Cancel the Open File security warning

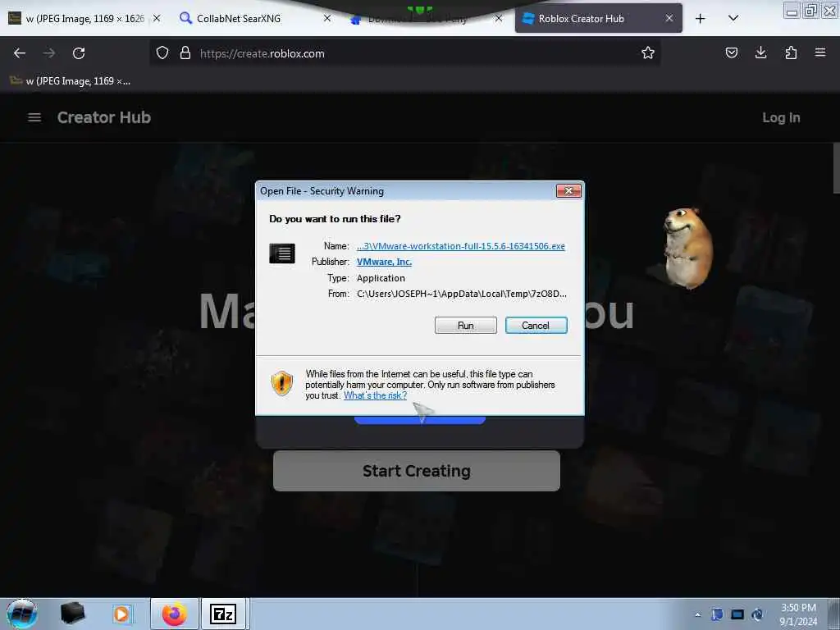point(536,325)
